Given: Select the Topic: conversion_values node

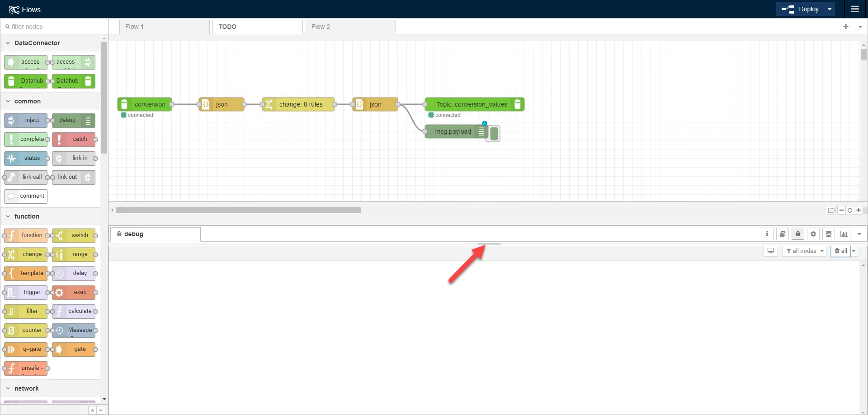Looking at the screenshot, I should click(x=475, y=104).
